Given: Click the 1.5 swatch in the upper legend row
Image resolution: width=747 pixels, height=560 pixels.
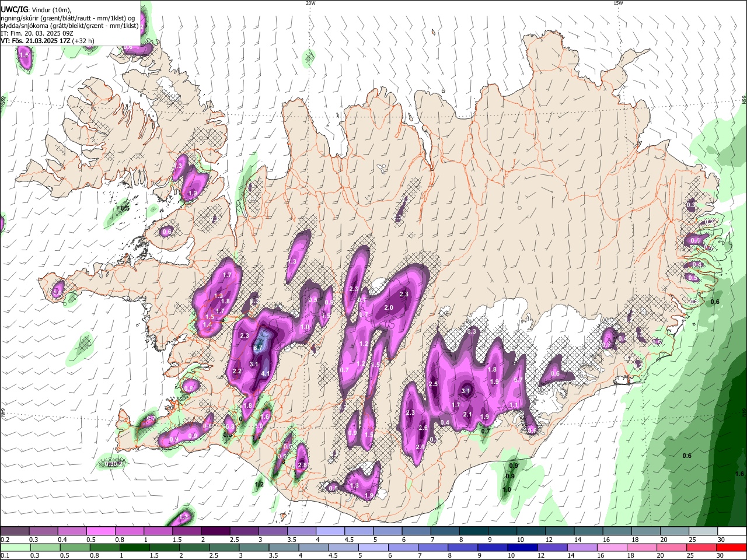Looking at the screenshot, I should 187,531.
